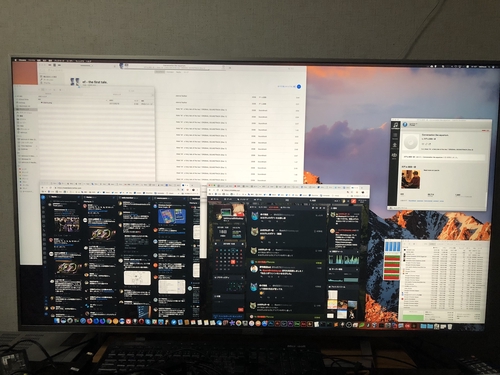
Task: Click the TweetDeck compose tweet button
Action: tap(43, 198)
